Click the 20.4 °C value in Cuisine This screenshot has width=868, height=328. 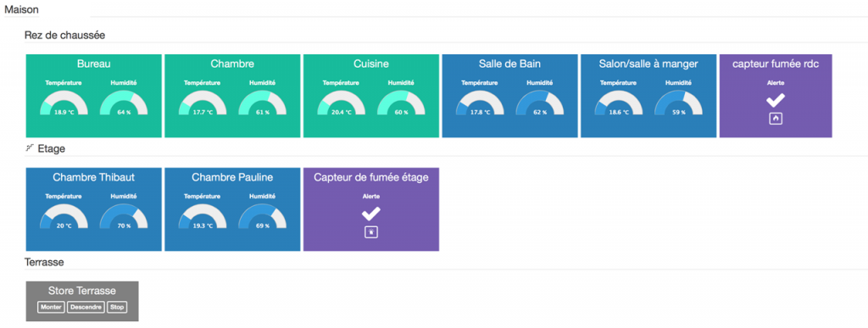[341, 112]
